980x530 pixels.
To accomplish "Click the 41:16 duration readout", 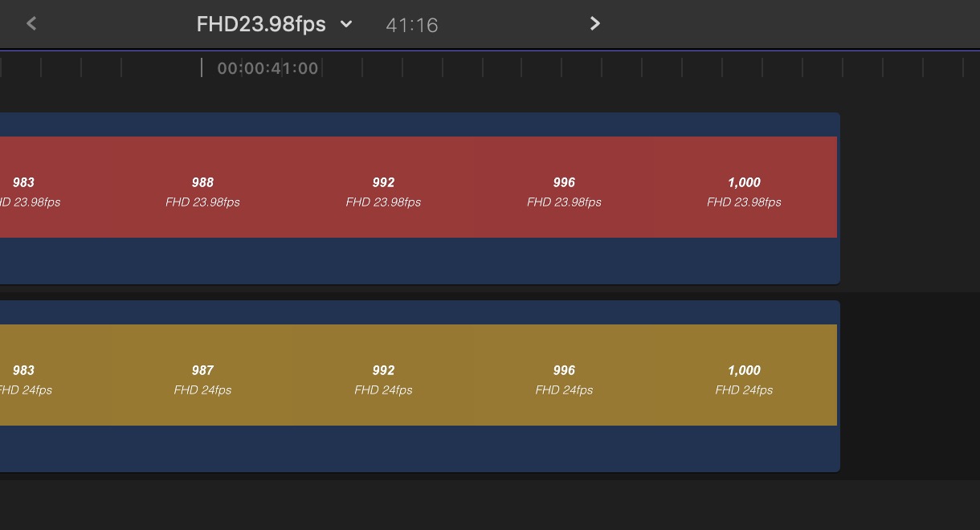I will click(x=412, y=25).
